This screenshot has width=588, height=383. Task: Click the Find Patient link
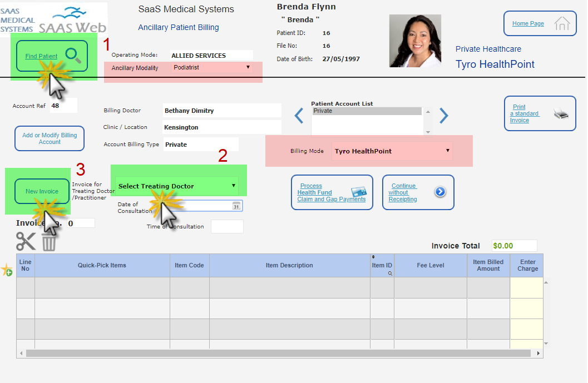[x=41, y=56]
